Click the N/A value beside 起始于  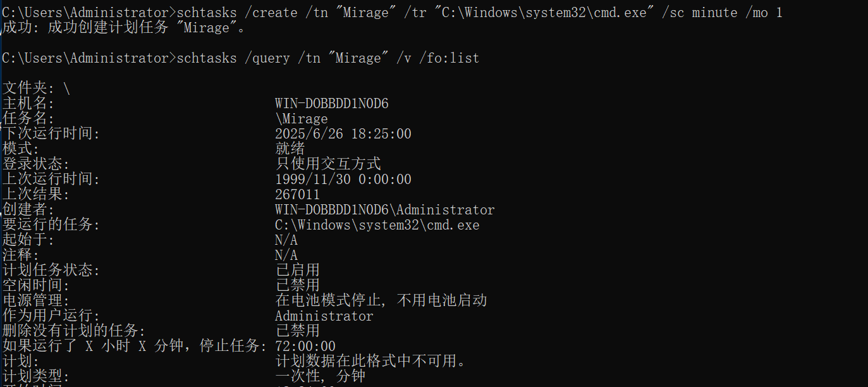tap(286, 240)
